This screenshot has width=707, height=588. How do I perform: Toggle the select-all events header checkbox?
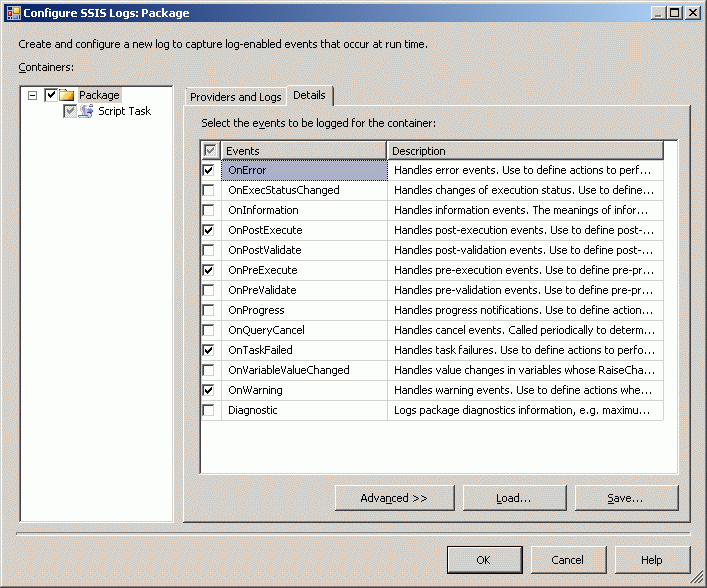pos(210,150)
